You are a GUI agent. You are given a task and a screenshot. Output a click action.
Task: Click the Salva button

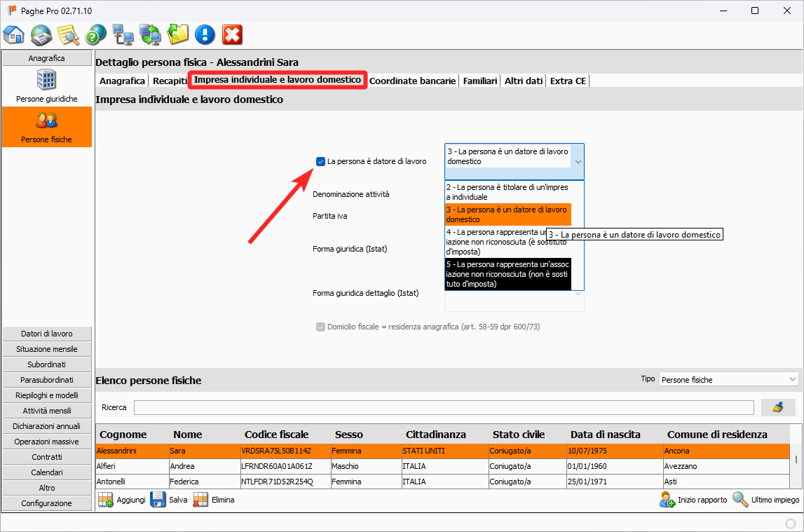pos(168,500)
